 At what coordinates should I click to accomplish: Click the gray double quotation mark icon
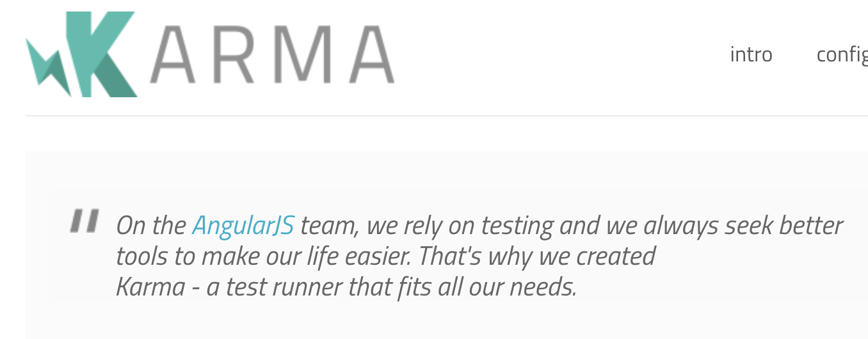click(84, 221)
